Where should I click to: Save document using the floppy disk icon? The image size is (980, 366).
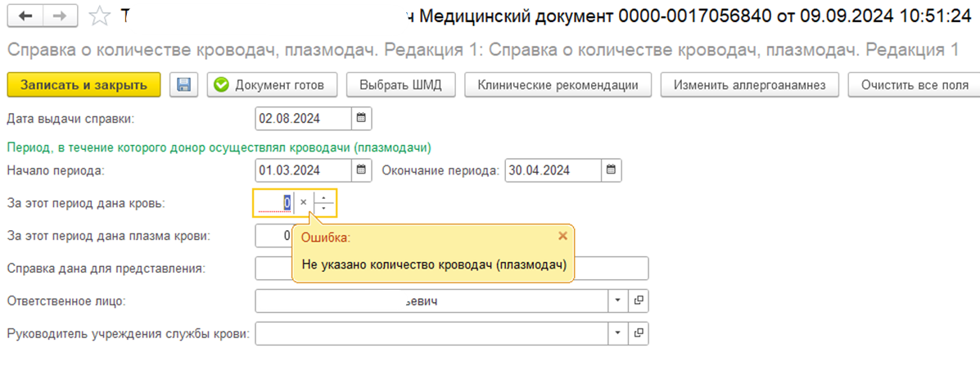pos(184,85)
